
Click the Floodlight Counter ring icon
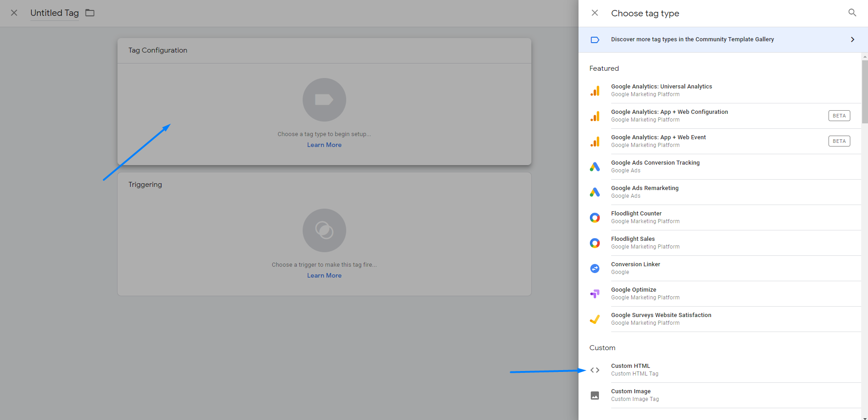tap(595, 218)
